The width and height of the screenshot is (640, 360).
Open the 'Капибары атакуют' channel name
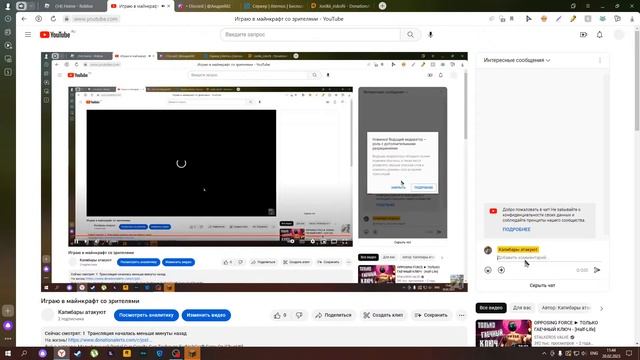82,312
